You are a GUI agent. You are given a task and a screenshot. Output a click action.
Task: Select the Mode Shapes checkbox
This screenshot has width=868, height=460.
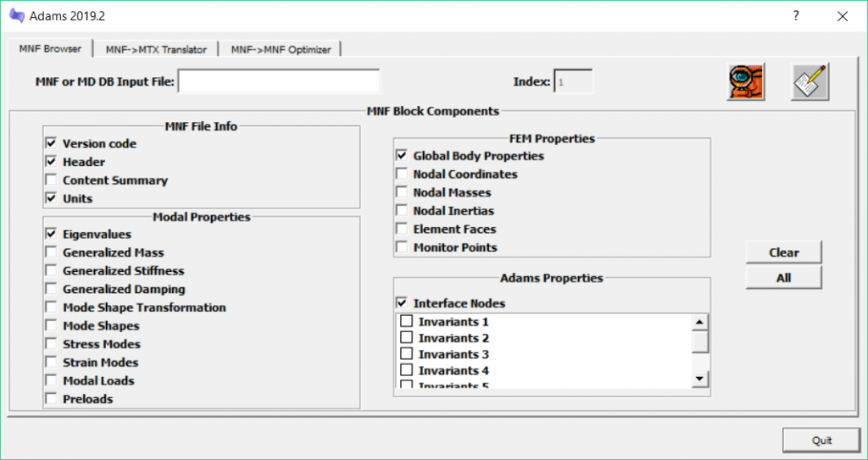pos(51,326)
